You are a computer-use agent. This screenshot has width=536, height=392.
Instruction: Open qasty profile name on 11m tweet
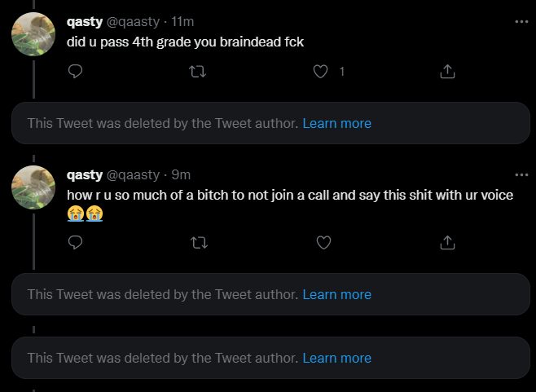coord(85,21)
